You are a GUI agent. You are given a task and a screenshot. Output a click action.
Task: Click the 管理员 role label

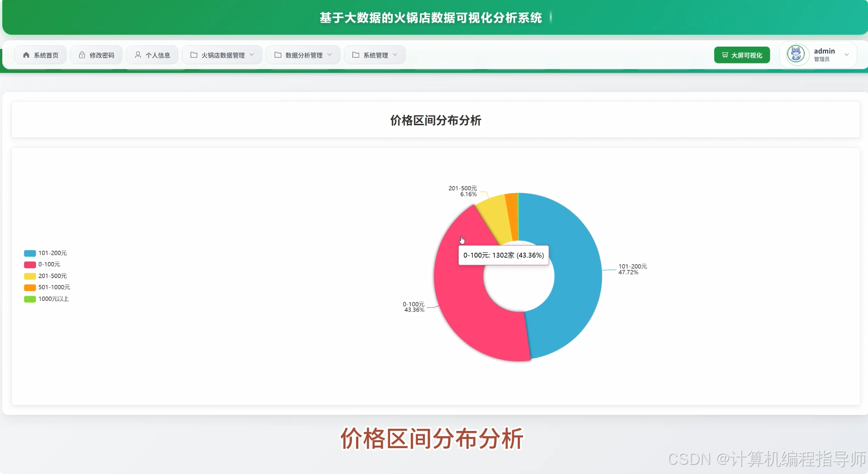tap(821, 59)
